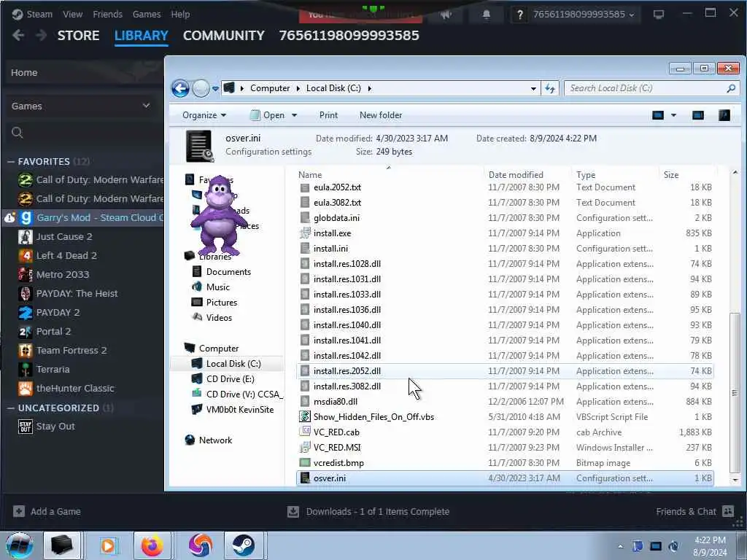Screen dimensions: 747x560
Task: Select Terraria in Steam library
Action: point(53,370)
